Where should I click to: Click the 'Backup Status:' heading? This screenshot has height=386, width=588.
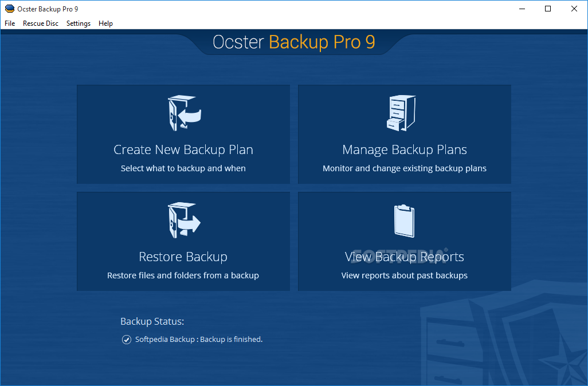(152, 321)
